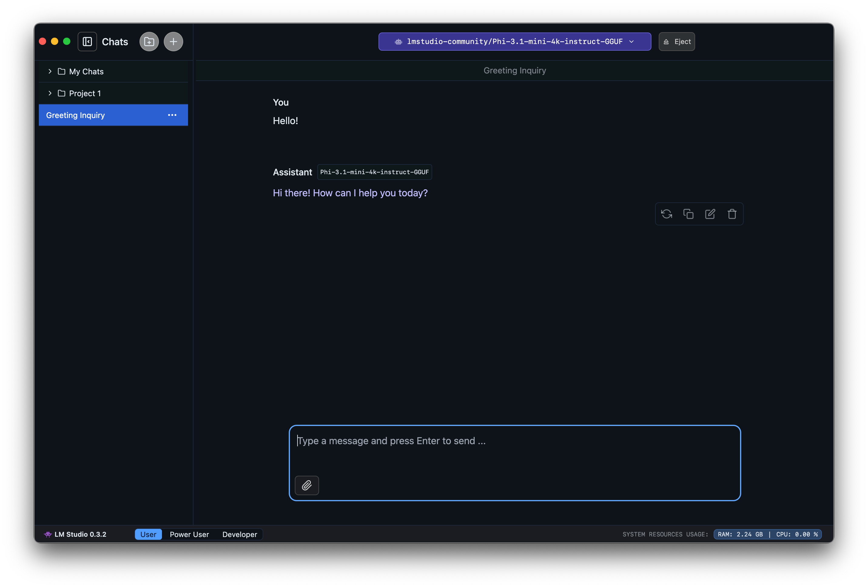The height and width of the screenshot is (588, 868).
Task: Eject the loaded model
Action: click(x=676, y=42)
